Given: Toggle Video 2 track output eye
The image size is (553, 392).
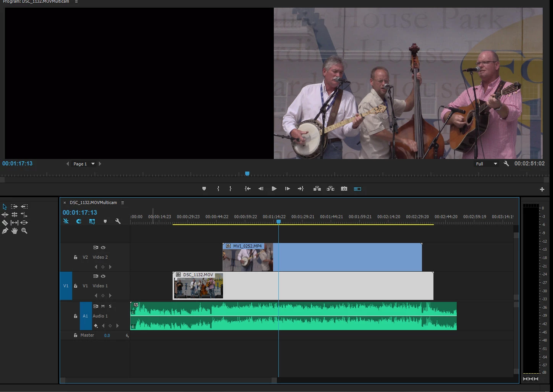Looking at the screenshot, I should point(103,248).
